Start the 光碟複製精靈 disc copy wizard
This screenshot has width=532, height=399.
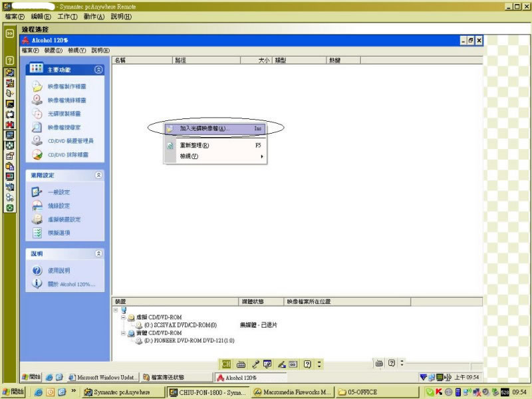point(64,114)
